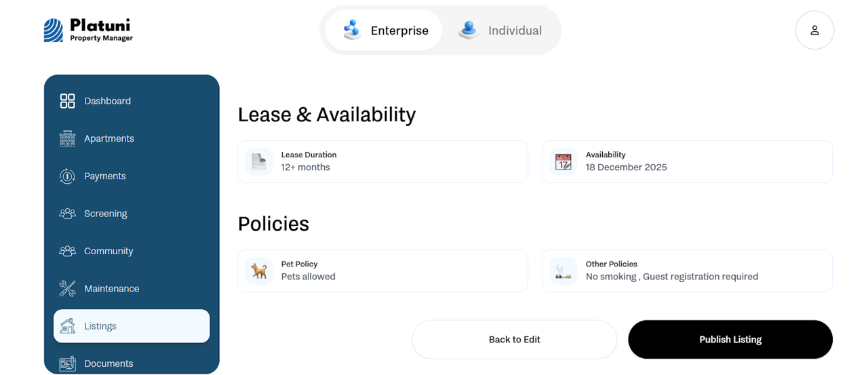This screenshot has height=375, width=868.
Task: Click the Listings house icon
Action: coord(67,326)
